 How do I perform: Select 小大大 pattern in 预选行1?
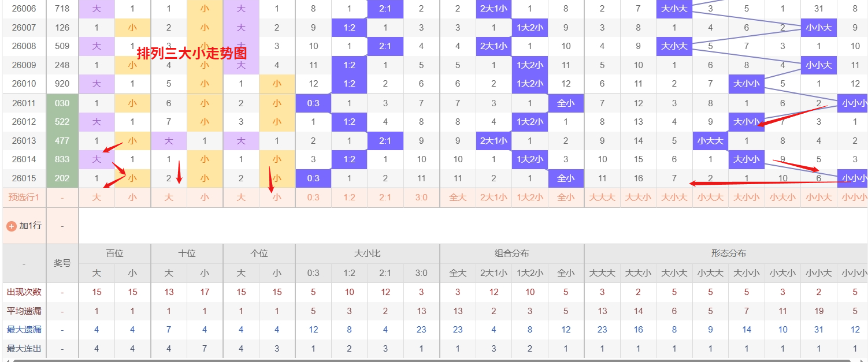pos(710,197)
